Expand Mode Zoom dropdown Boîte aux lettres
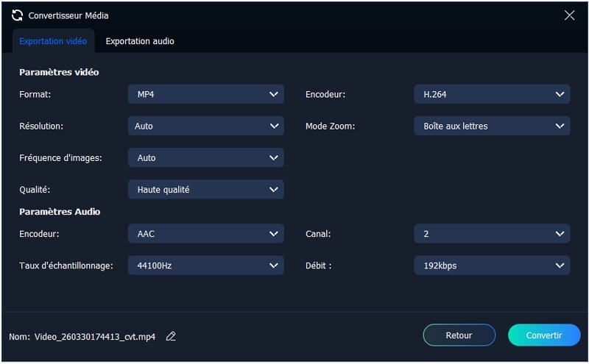589x364 pixels. [x=491, y=126]
